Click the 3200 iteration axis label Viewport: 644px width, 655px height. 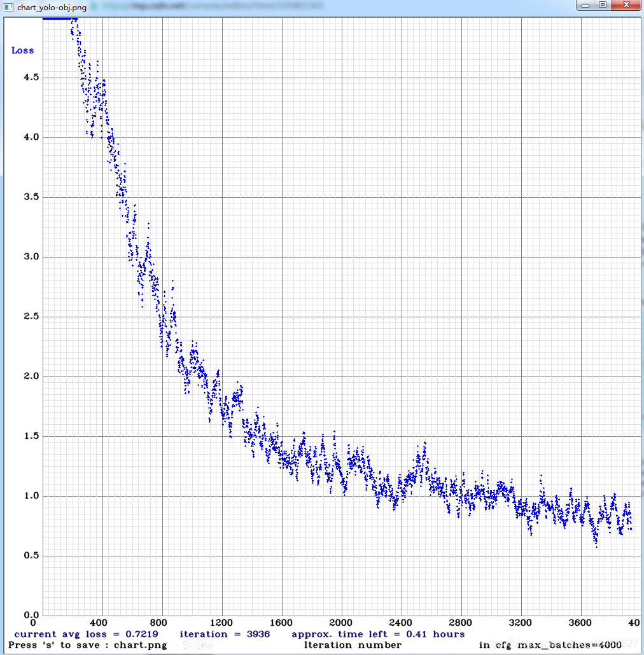520,623
